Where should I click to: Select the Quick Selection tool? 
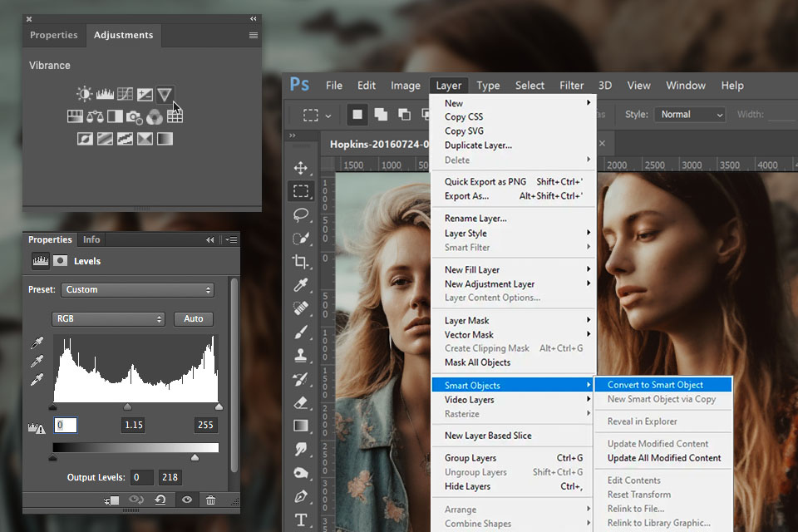click(301, 239)
